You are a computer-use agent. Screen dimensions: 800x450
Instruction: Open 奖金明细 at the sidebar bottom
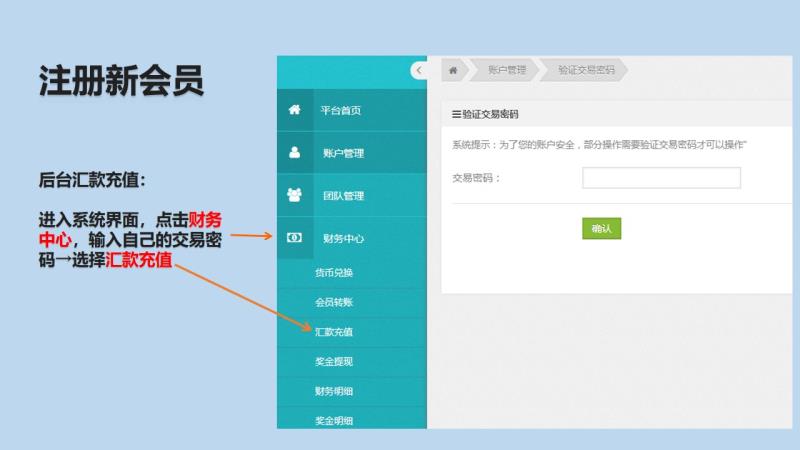pos(334,421)
